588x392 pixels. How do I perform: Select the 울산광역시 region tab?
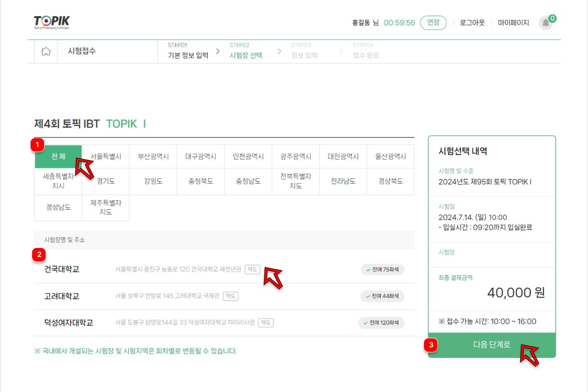tap(390, 157)
